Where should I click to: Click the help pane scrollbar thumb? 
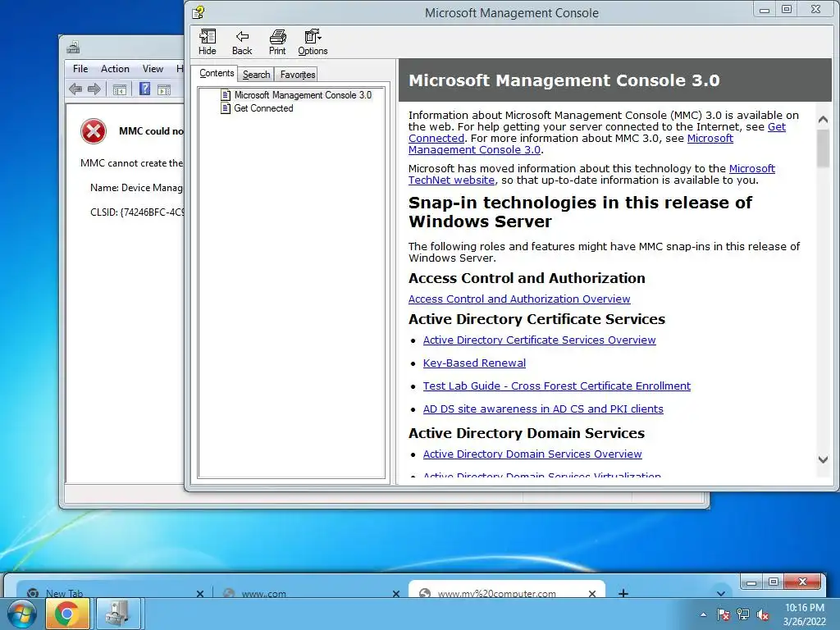coord(824,148)
